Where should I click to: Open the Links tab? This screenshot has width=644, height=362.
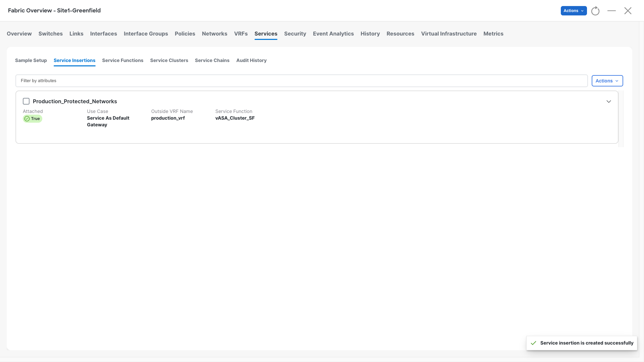(76, 34)
